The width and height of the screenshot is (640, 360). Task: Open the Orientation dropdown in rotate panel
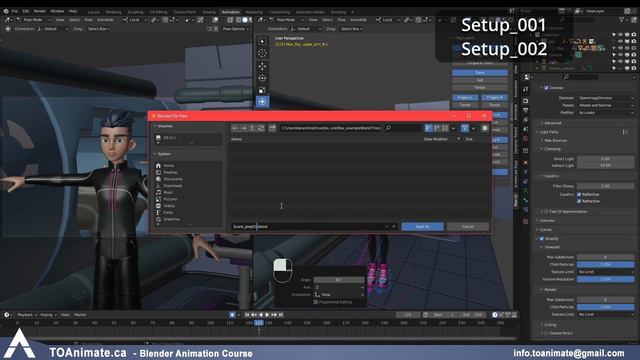coord(339,295)
